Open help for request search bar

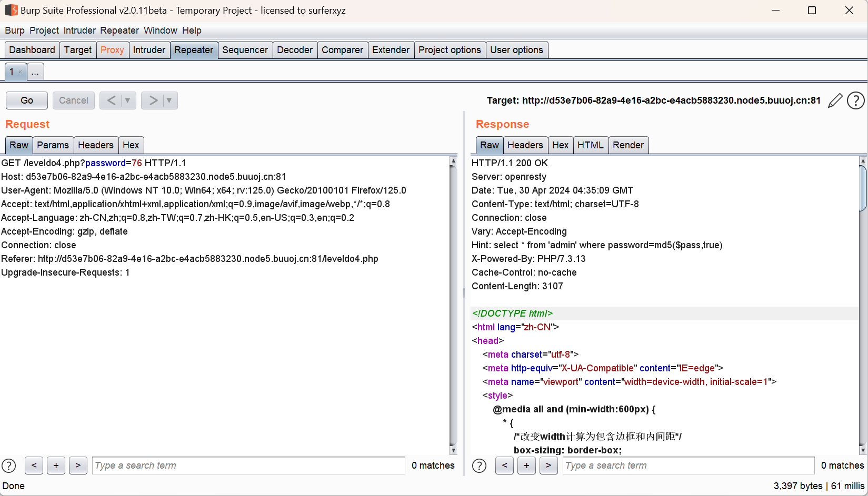coord(9,465)
